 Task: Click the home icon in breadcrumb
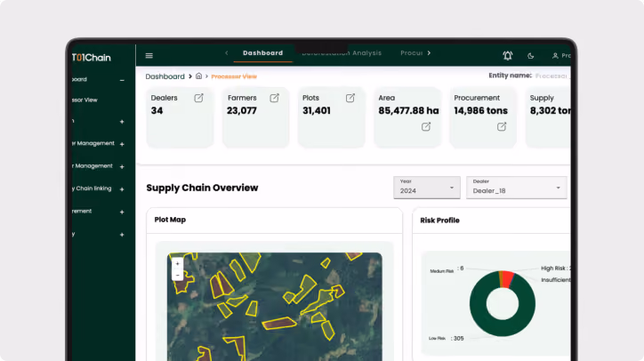[x=198, y=76]
